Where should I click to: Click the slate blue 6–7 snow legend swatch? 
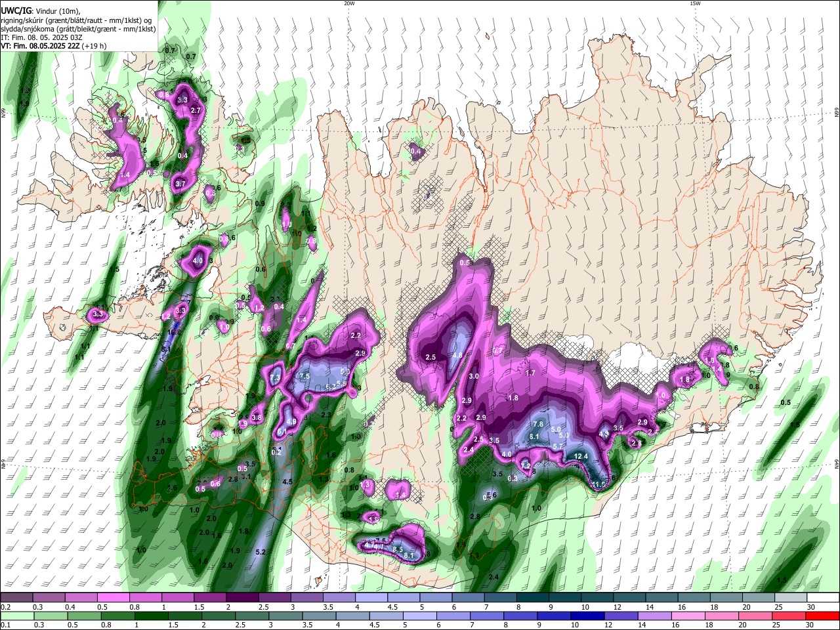469,598
